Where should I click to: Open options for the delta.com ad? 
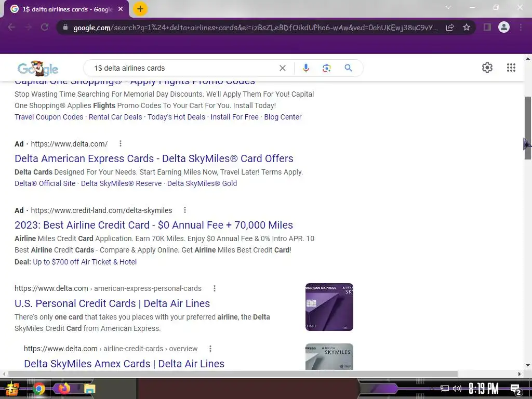click(121, 143)
